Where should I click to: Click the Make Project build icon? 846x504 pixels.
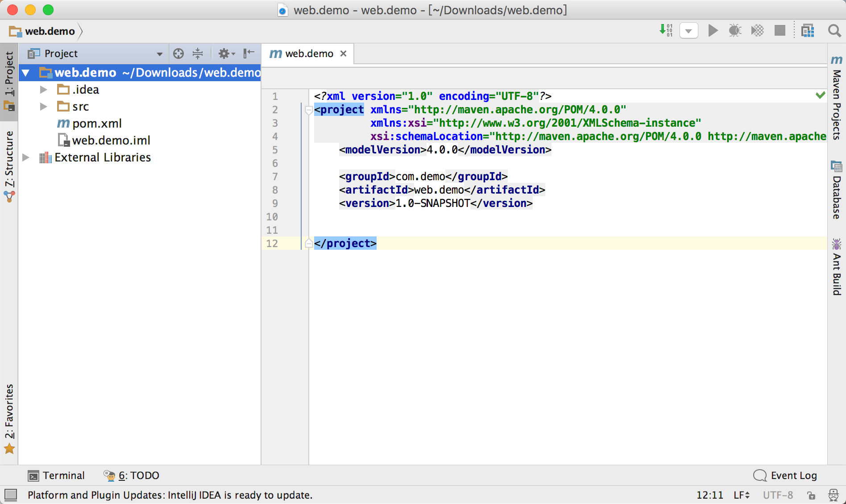tap(666, 31)
